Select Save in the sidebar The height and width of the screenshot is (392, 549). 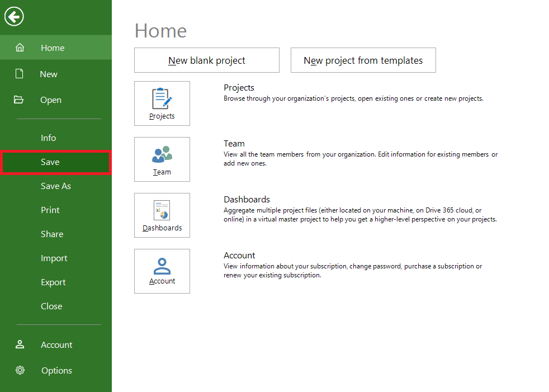(50, 162)
